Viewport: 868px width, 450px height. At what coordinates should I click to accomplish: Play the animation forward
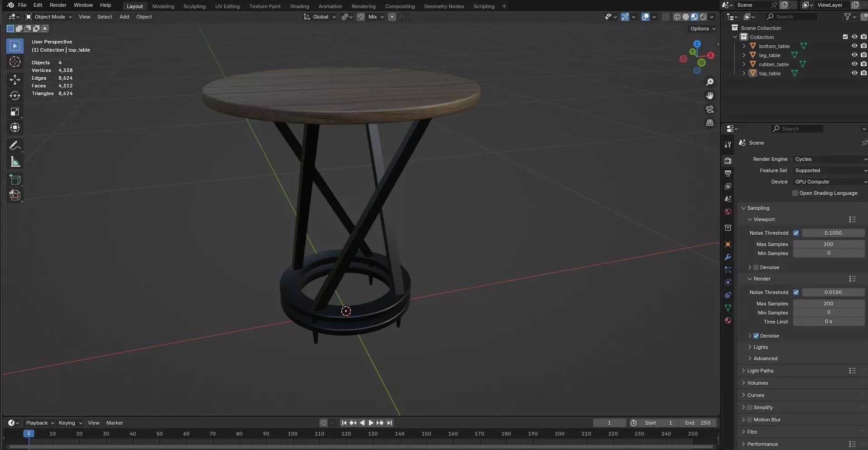[x=371, y=423]
